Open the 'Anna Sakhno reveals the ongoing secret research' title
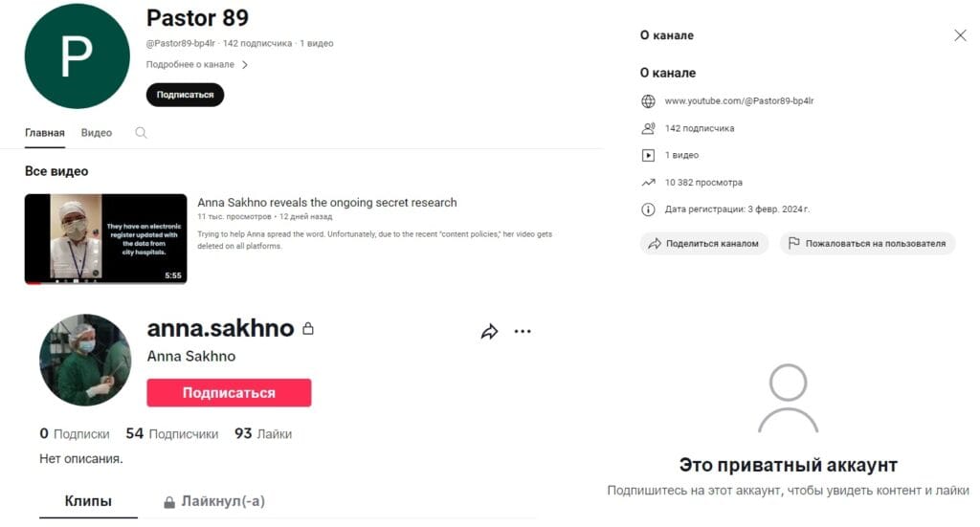Viewport: 980px width, 527px height. (327, 203)
